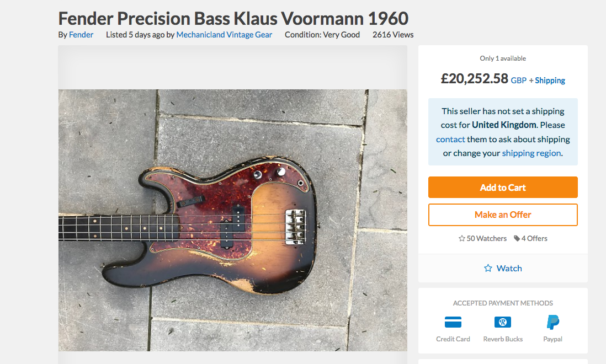Viewport: 606px width, 364px height.
Task: Visit the Mechanicland Vintage Gear shop link
Action: pos(224,35)
